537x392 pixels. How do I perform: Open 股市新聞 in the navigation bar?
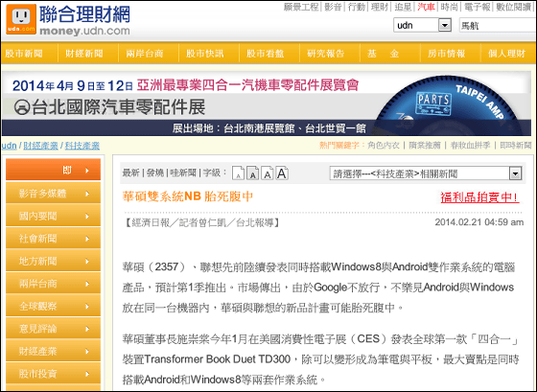click(x=24, y=54)
